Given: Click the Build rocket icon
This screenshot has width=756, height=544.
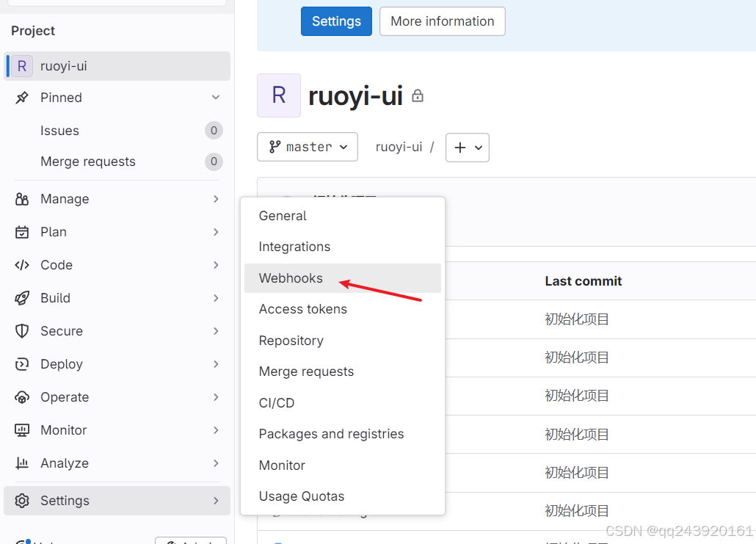Looking at the screenshot, I should click(x=22, y=298).
